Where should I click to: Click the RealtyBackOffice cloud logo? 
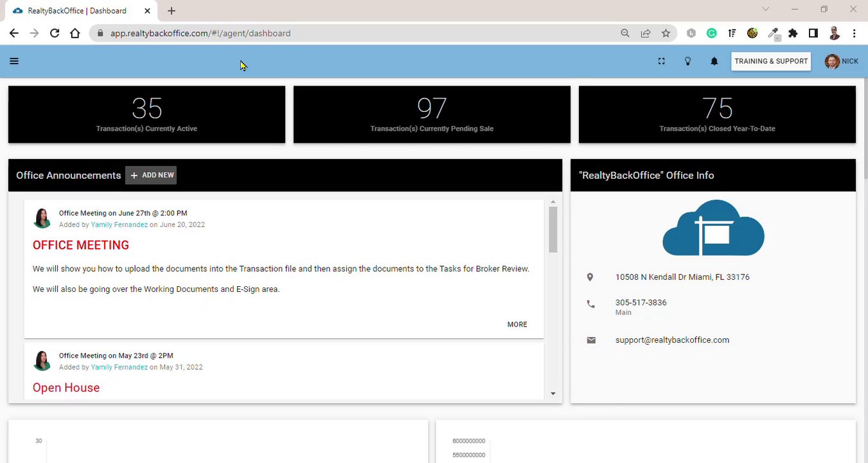[x=713, y=228]
